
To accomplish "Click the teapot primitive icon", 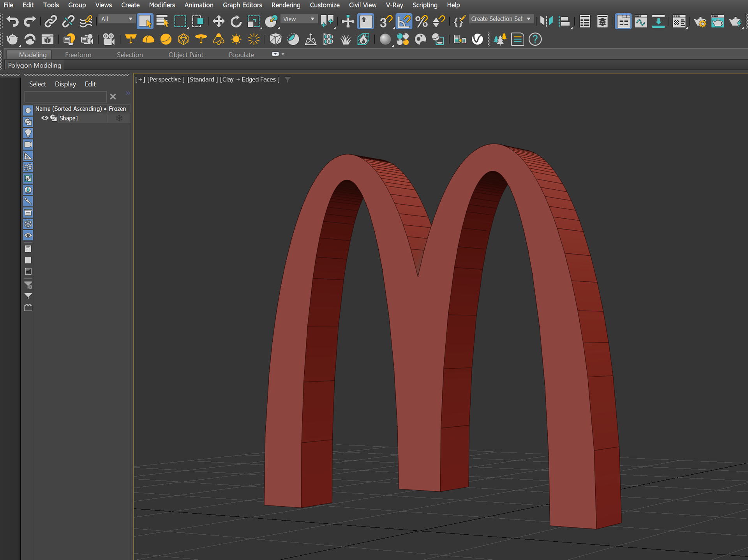I will click(12, 39).
